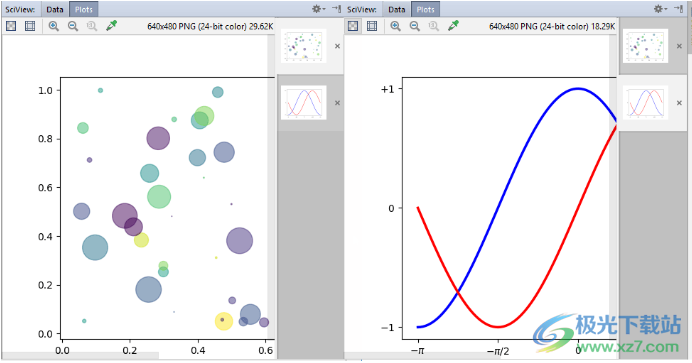Viewport: 692px width, 363px height.
Task: Zoom in on the sine curve plot
Action: pos(396,26)
